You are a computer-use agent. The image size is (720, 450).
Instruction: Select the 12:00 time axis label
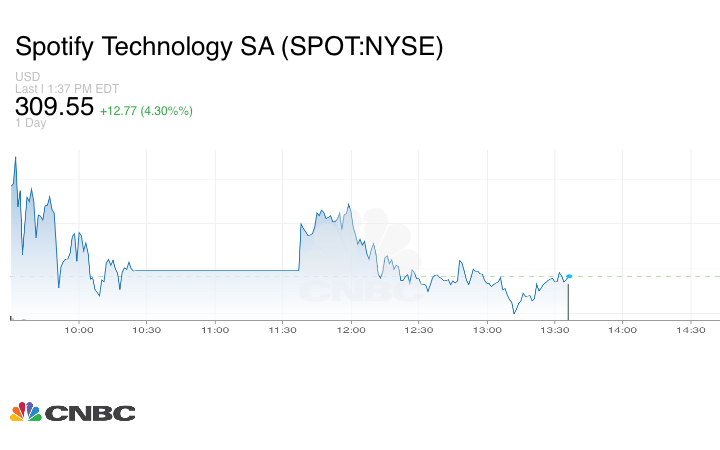351,330
